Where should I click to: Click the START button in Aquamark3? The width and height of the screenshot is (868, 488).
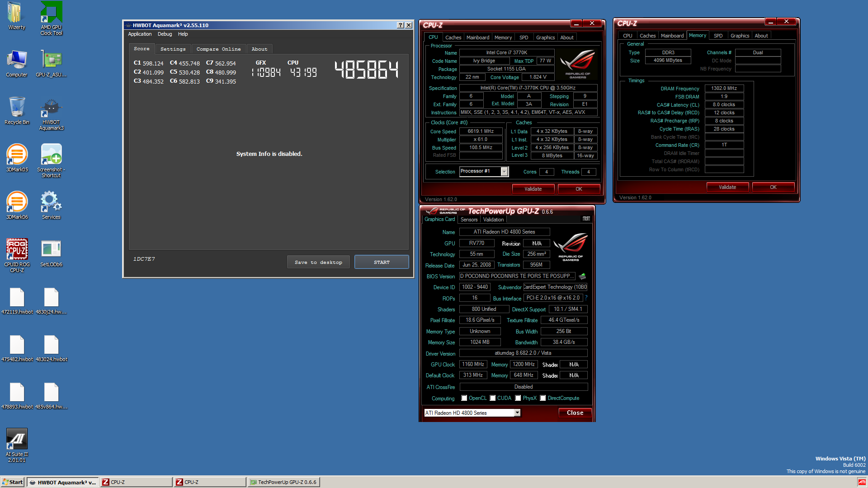point(382,262)
